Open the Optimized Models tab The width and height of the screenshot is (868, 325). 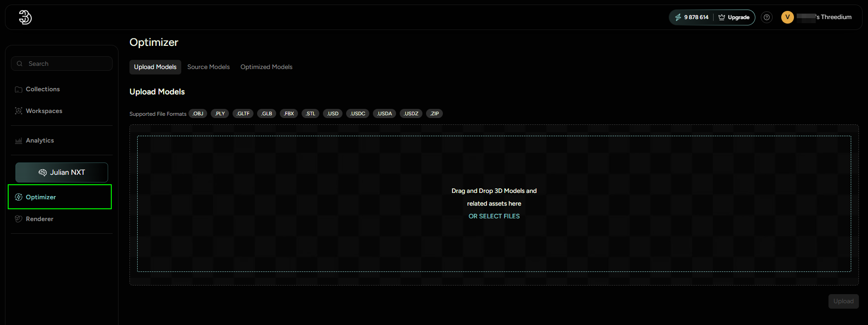266,67
